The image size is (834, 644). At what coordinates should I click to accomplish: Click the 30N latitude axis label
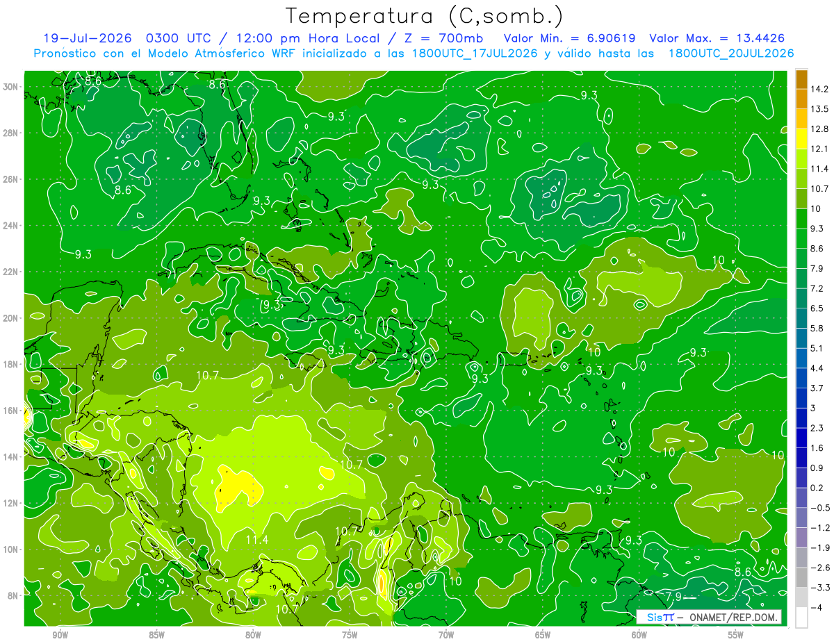coord(10,87)
